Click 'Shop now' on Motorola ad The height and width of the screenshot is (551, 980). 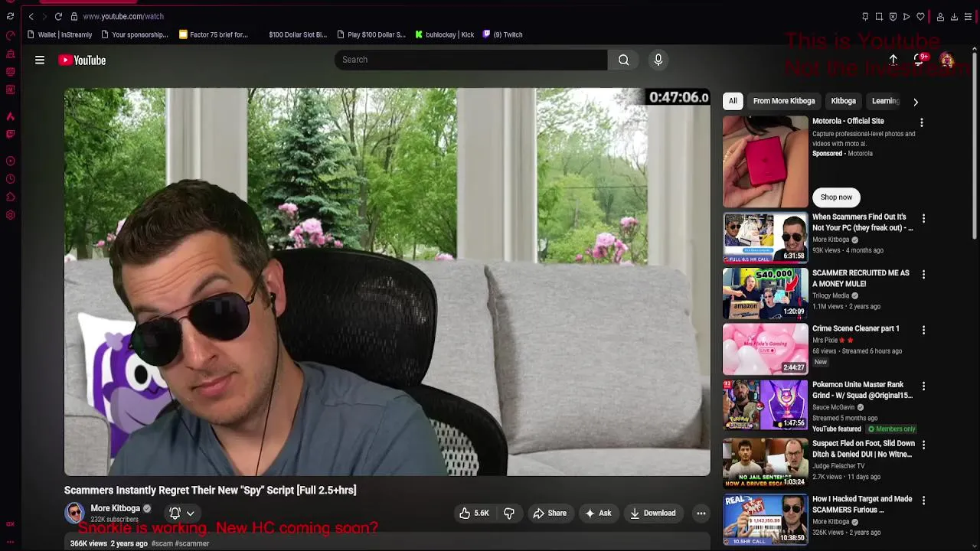[836, 197]
